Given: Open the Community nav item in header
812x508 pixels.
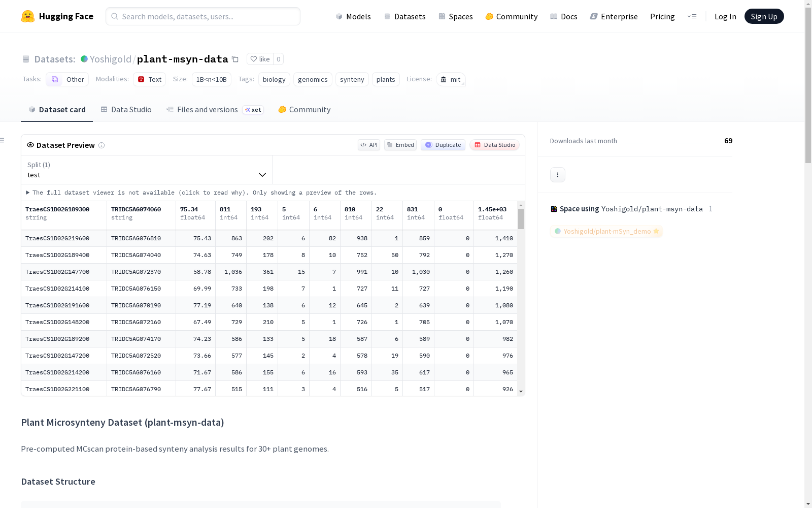Looking at the screenshot, I should pos(512,16).
